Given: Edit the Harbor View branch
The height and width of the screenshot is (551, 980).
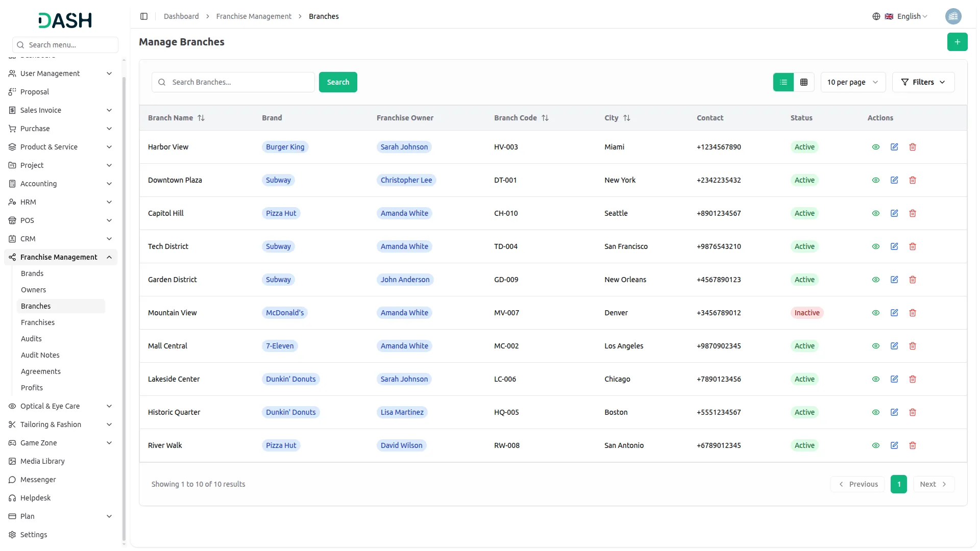Looking at the screenshot, I should coord(894,147).
